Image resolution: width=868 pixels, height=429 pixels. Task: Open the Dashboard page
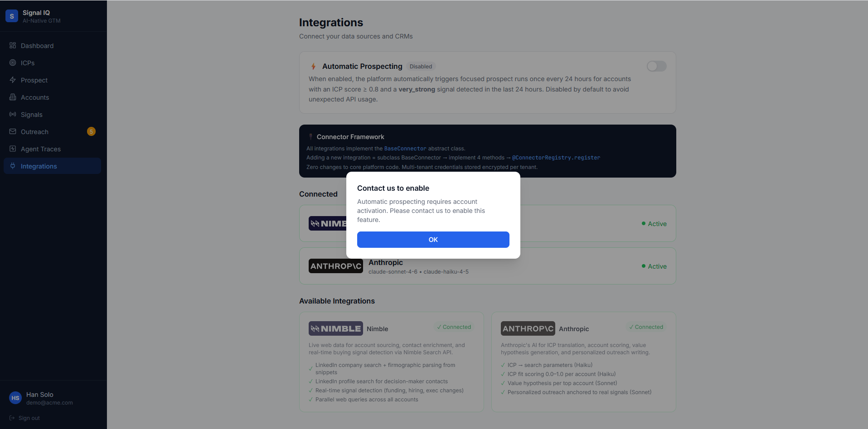click(x=52, y=46)
